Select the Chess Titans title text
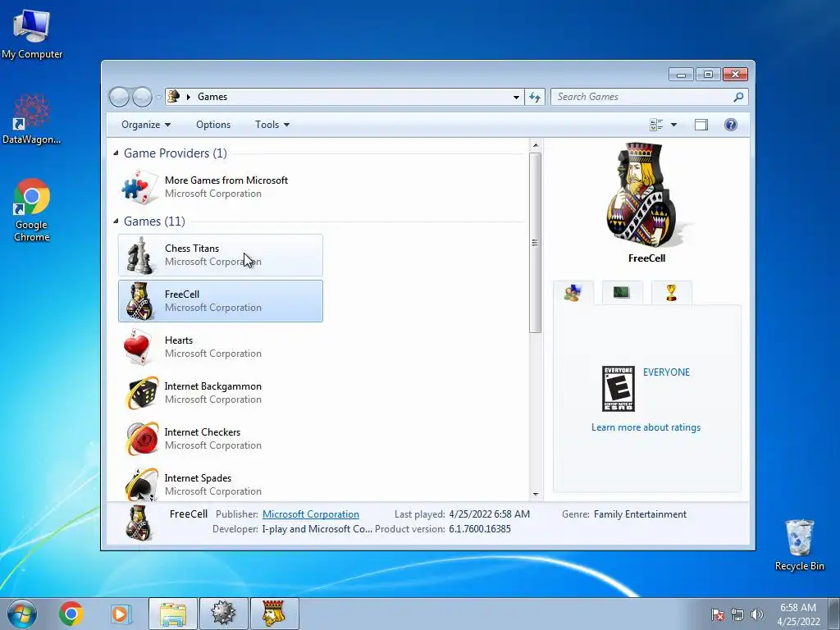840x630 pixels. 192,249
